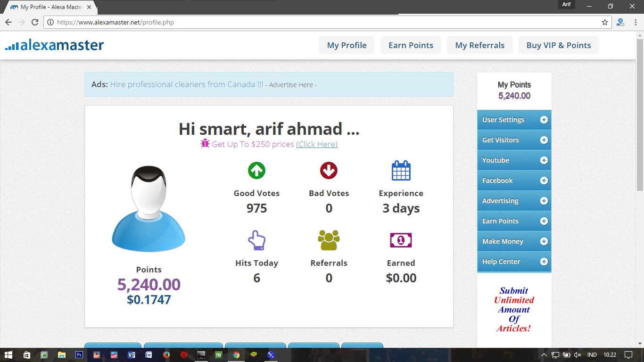Viewport: 644px width, 362px height.
Task: Click the browser back arrow
Action: point(8,22)
